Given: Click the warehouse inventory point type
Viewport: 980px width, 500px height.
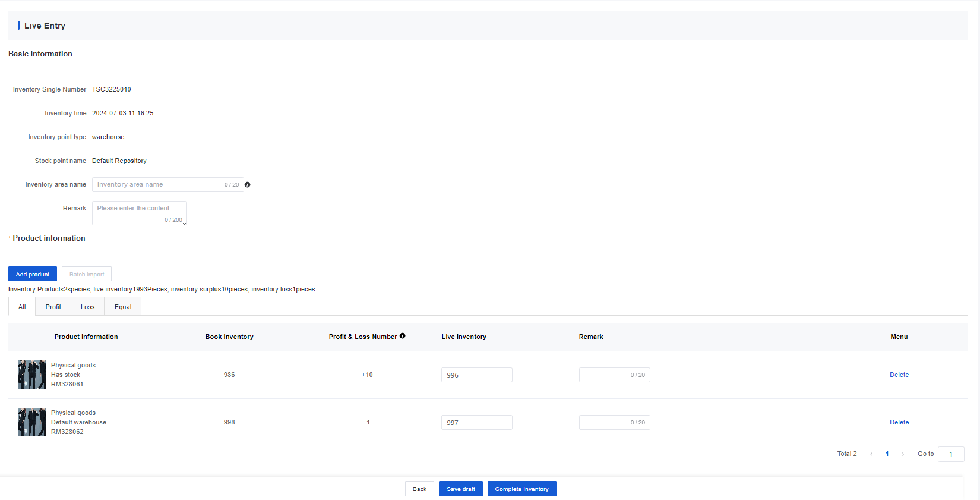Looking at the screenshot, I should coord(108,137).
